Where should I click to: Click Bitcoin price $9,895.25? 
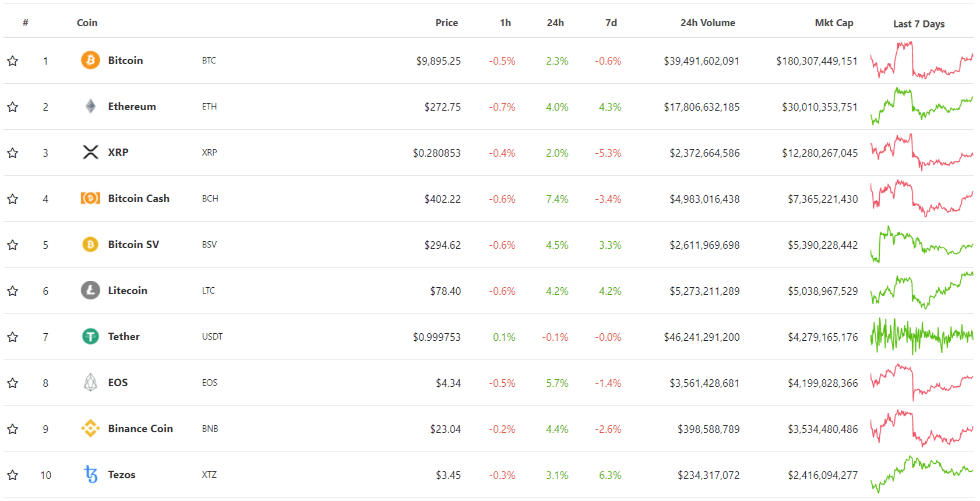tap(438, 61)
